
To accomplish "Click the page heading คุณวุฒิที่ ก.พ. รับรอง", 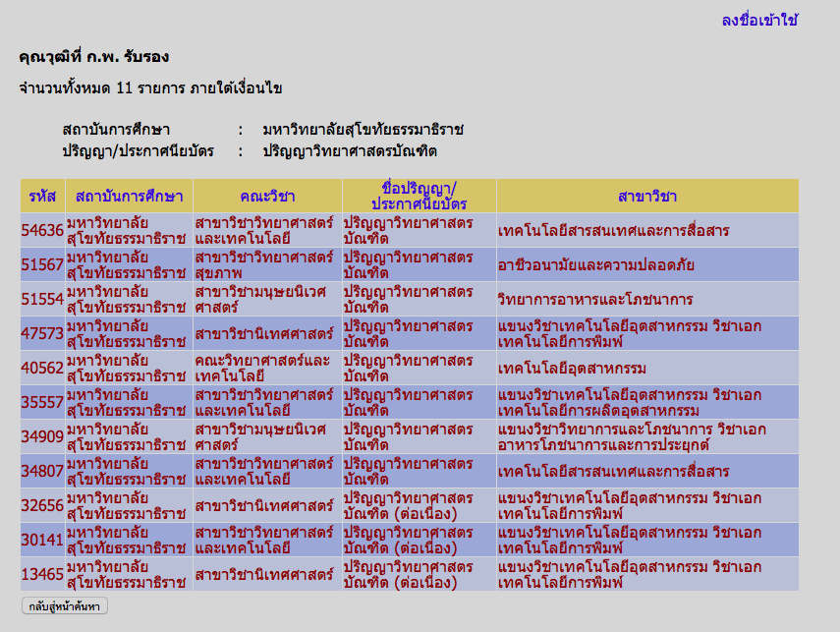I will (93, 56).
